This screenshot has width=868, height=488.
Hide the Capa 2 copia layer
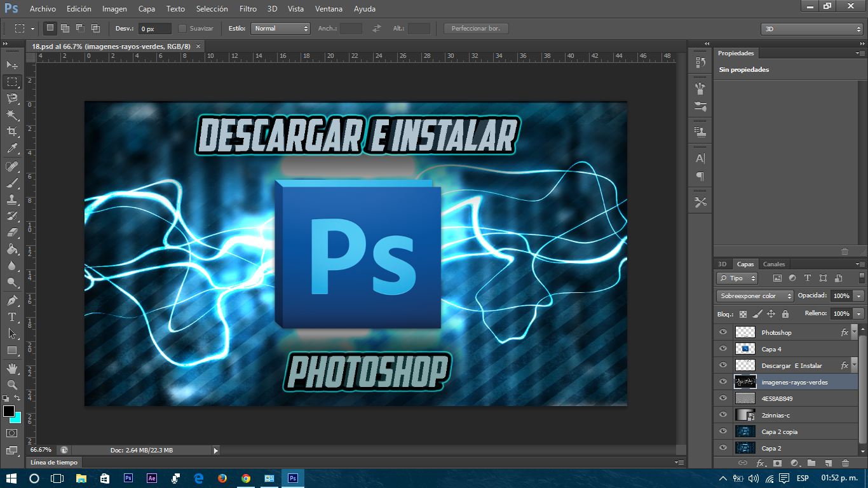point(722,431)
